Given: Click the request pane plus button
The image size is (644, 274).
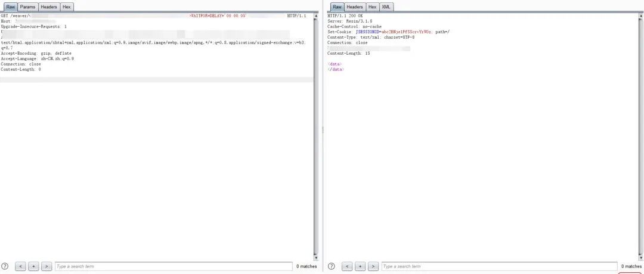Looking at the screenshot, I should [33, 267].
